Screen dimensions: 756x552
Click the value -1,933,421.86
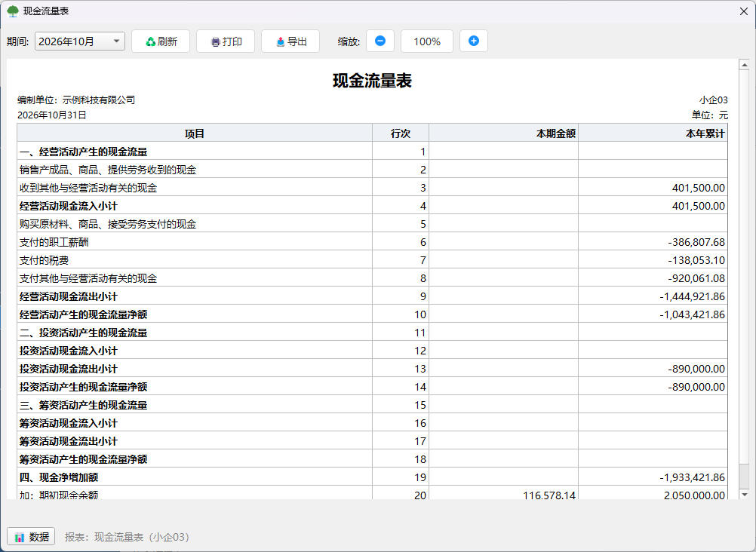click(x=692, y=477)
